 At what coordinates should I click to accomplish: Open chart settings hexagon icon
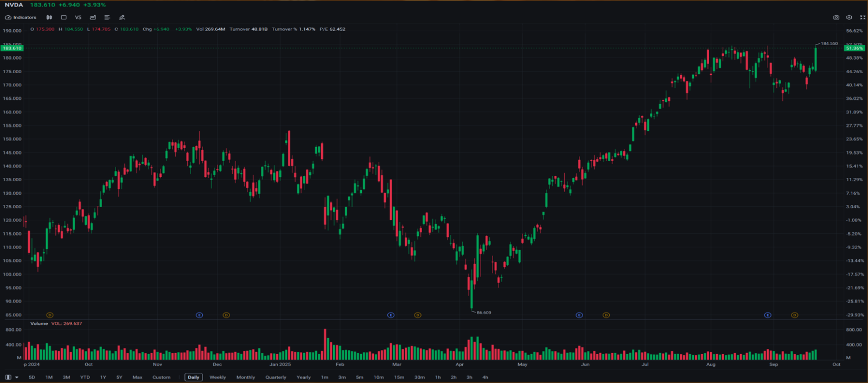849,17
